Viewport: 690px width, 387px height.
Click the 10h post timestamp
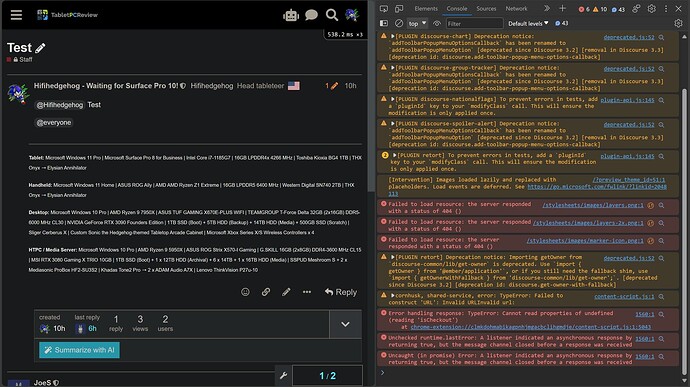tap(350, 86)
